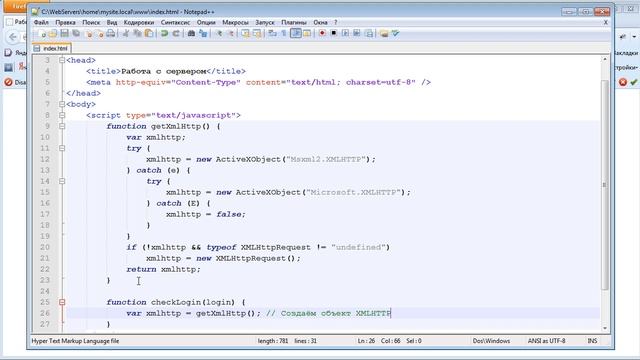
Task: Collapse the try block fold on line 11
Action: point(62,148)
